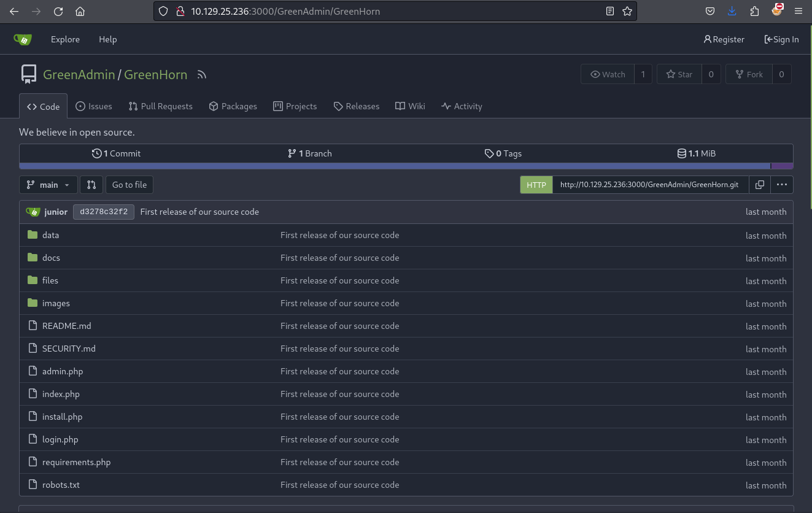Open the images folder
Image resolution: width=812 pixels, height=513 pixels.
pos(56,303)
